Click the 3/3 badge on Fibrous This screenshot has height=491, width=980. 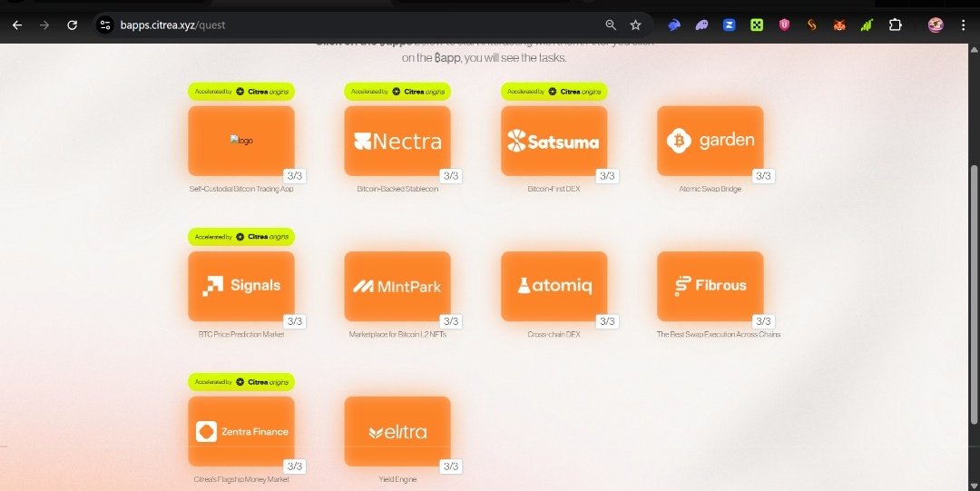763,321
